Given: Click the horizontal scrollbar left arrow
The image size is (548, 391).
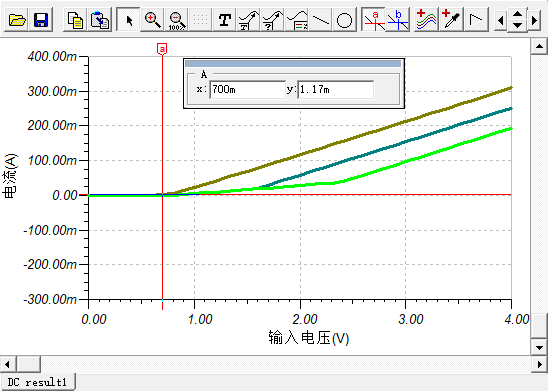Looking at the screenshot, I should [8, 364].
